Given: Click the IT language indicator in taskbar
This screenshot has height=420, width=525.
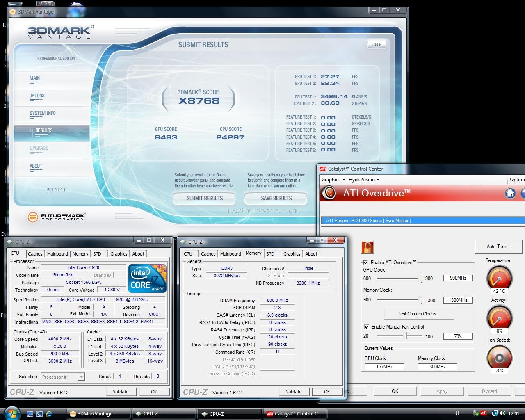Looking at the screenshot, I should pyautogui.click(x=457, y=413).
